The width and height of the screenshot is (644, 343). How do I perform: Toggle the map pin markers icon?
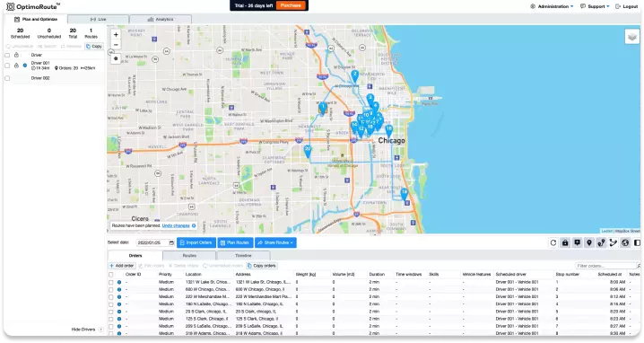[x=589, y=243]
